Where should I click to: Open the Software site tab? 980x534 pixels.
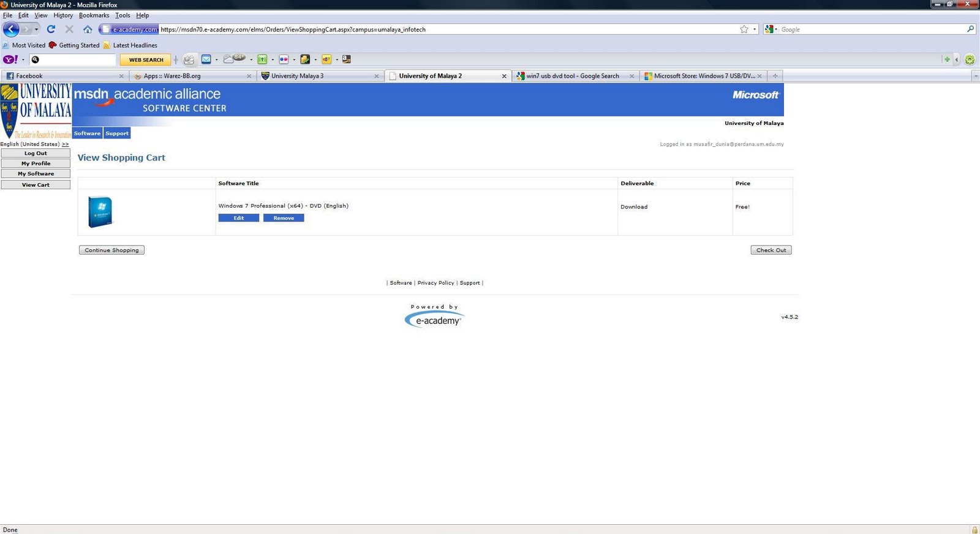(x=87, y=133)
